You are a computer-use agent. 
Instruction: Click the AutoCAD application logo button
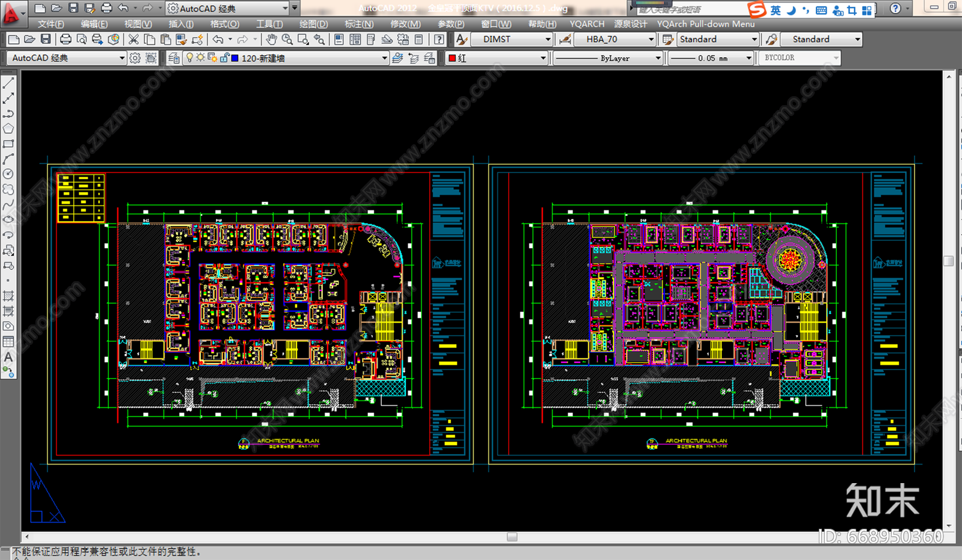11,13
